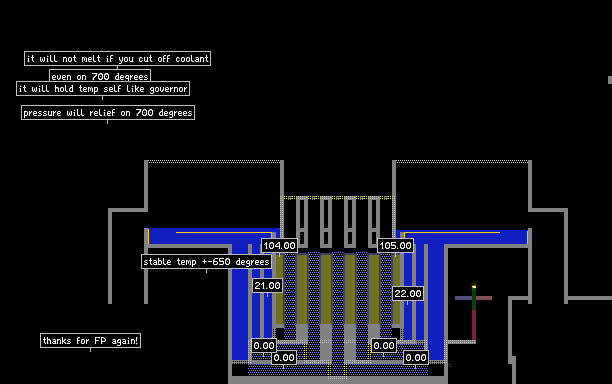
Task: Select the 21.00 sensor label
Action: [x=267, y=286]
